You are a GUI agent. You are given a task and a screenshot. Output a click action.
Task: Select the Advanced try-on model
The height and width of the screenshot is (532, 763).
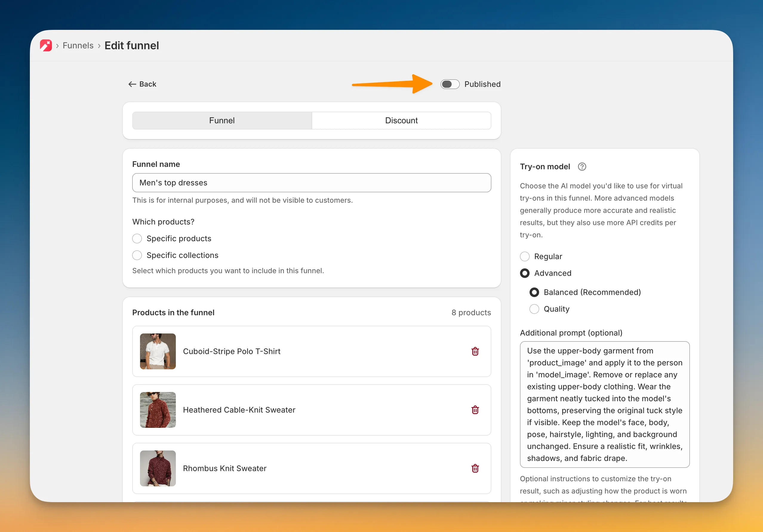coord(525,273)
